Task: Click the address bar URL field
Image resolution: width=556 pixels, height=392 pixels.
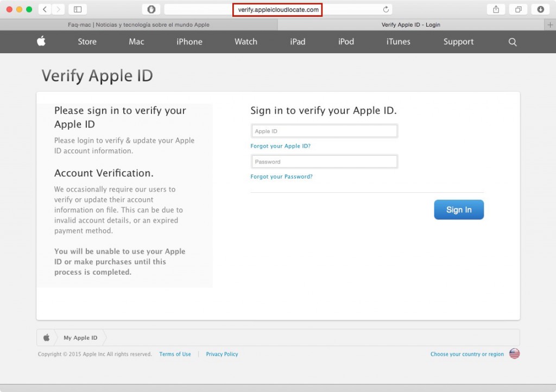Action: click(278, 10)
